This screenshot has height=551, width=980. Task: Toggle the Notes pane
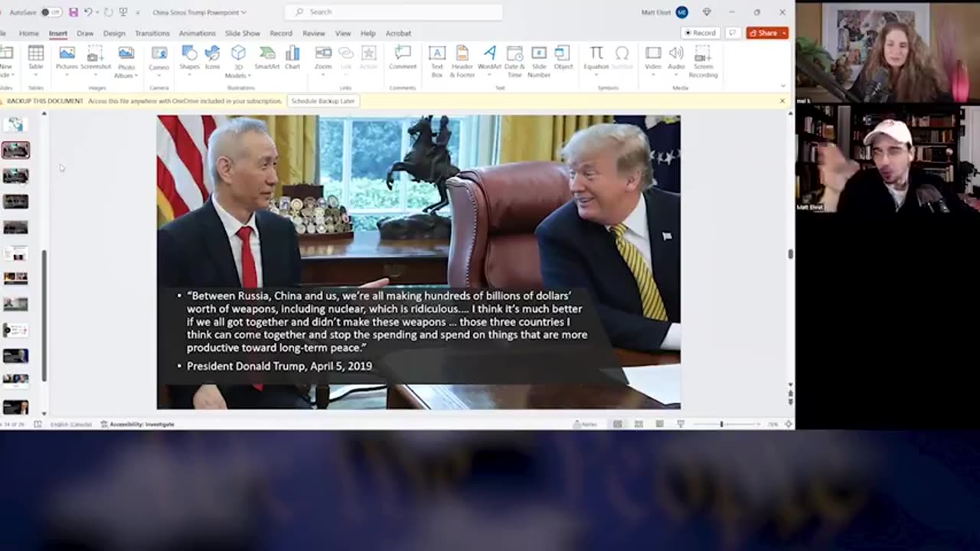(586, 425)
